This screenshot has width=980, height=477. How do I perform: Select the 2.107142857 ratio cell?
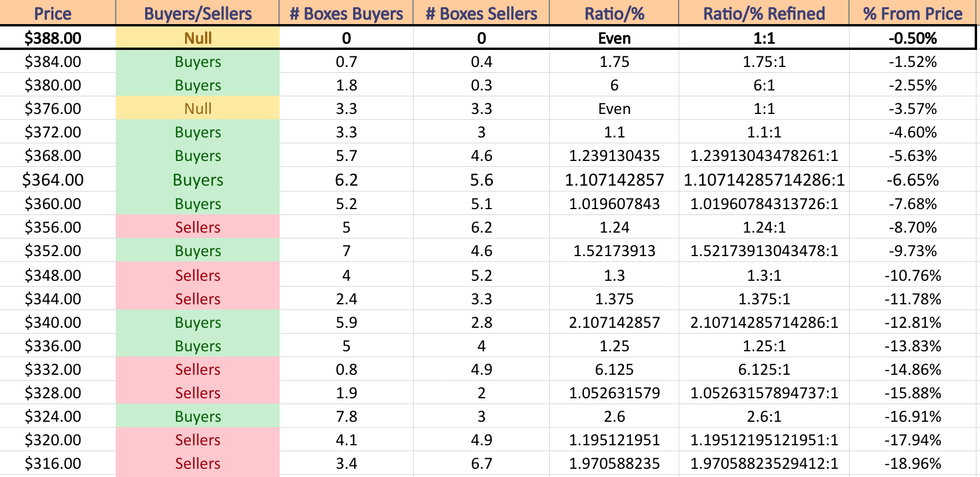point(614,323)
